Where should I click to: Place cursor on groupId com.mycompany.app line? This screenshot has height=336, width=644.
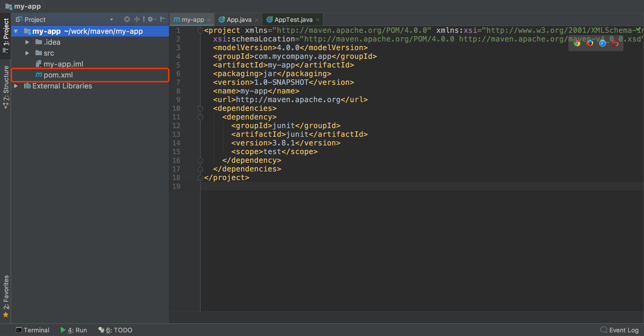click(295, 56)
